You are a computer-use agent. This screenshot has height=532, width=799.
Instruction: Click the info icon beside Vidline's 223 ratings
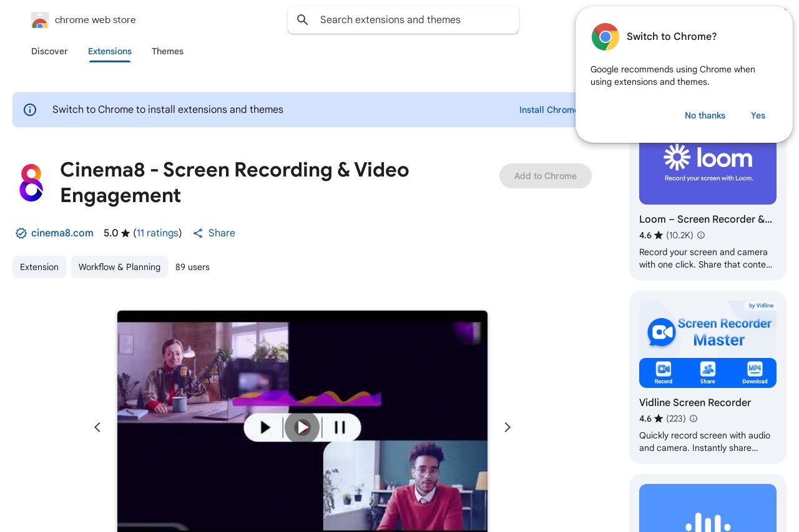click(x=694, y=418)
